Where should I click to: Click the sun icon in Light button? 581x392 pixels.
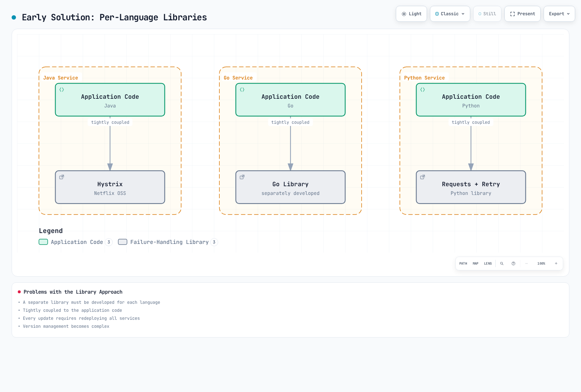click(x=404, y=14)
